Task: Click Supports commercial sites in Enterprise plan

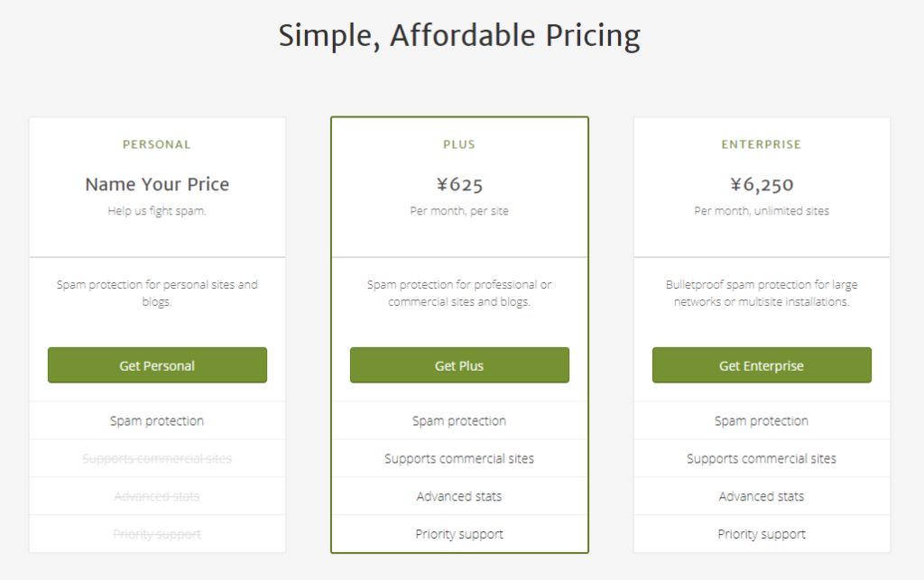Action: point(762,459)
